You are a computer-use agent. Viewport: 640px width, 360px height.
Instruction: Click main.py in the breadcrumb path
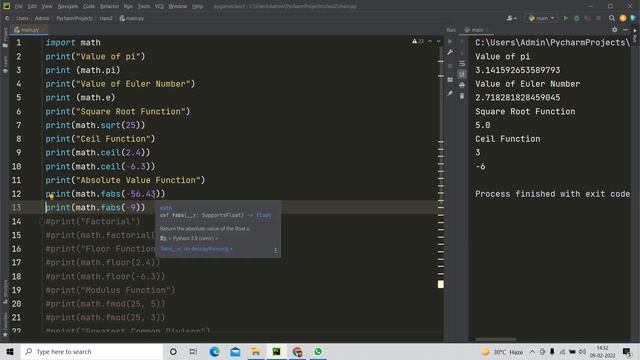tap(132, 18)
